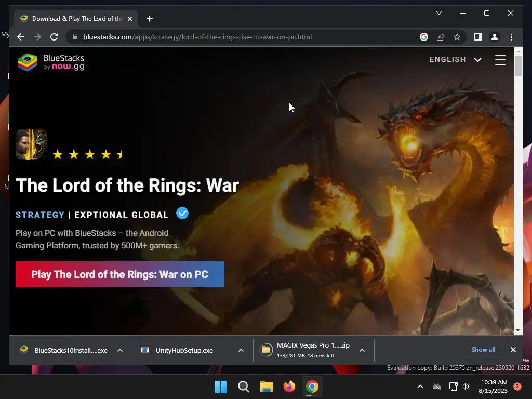Open Windows Search from the taskbar
532x399 pixels.
pos(243,387)
